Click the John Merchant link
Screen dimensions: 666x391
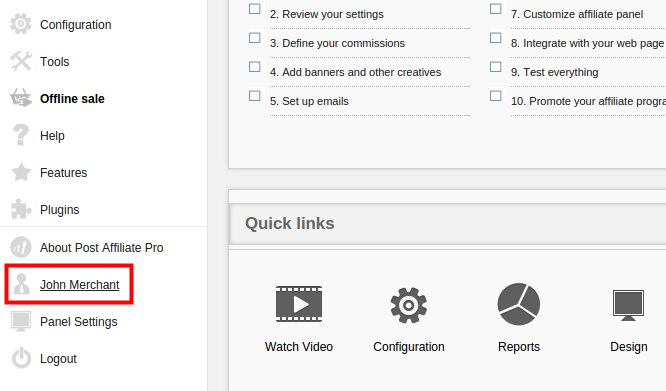click(x=79, y=284)
